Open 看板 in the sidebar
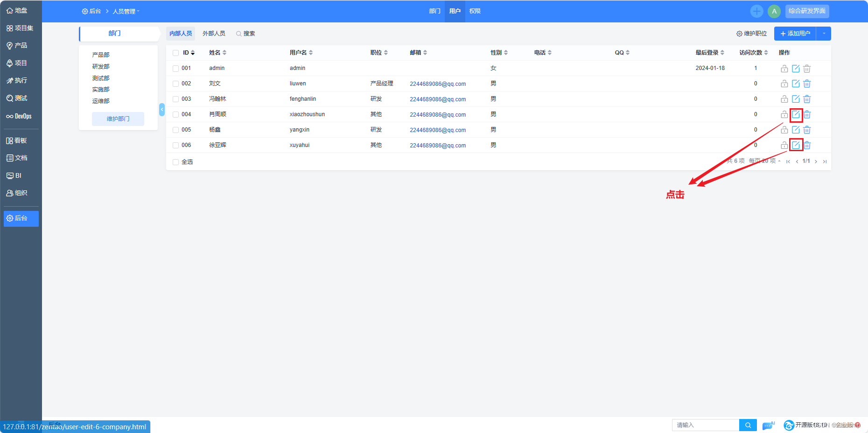 17,140
